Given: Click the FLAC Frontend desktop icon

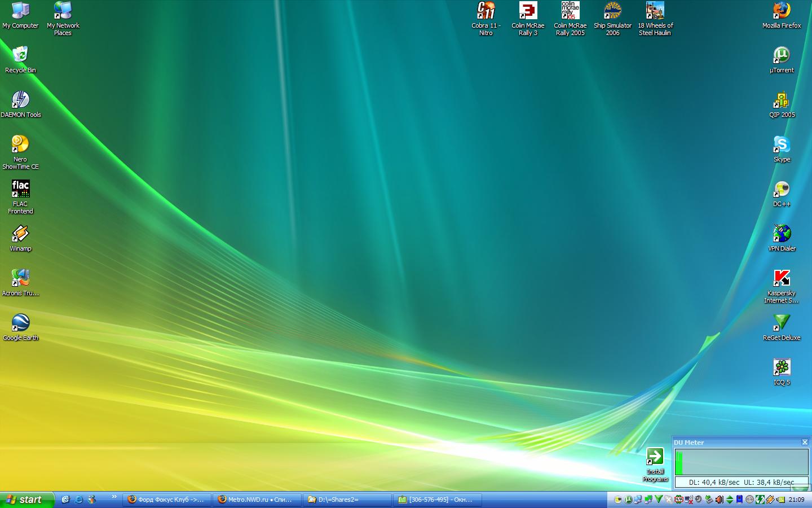Looking at the screenshot, I should click(20, 189).
